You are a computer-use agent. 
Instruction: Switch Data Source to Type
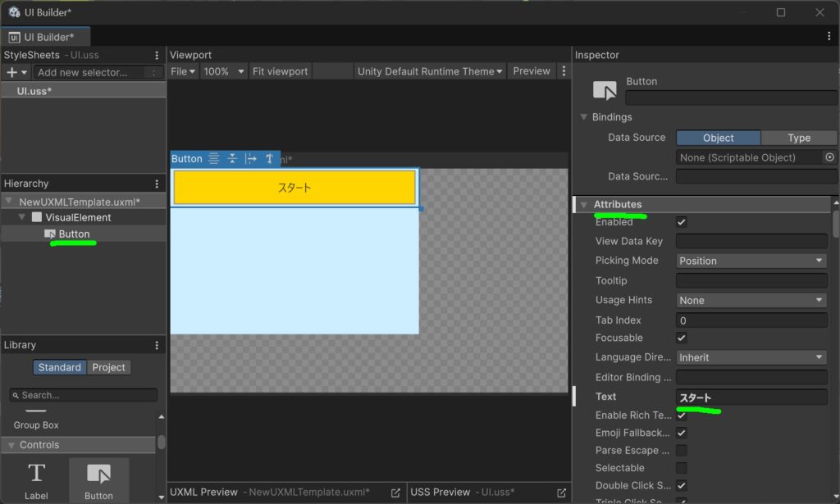coord(799,138)
